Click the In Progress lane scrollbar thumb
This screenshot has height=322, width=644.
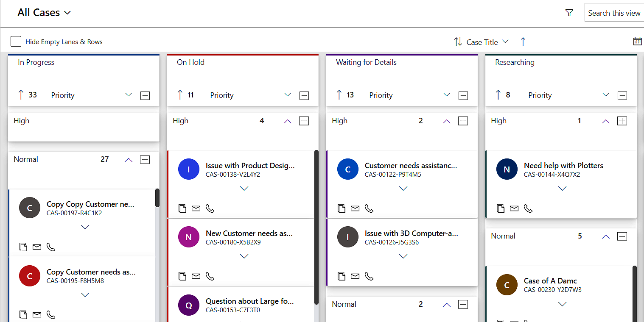(157, 198)
